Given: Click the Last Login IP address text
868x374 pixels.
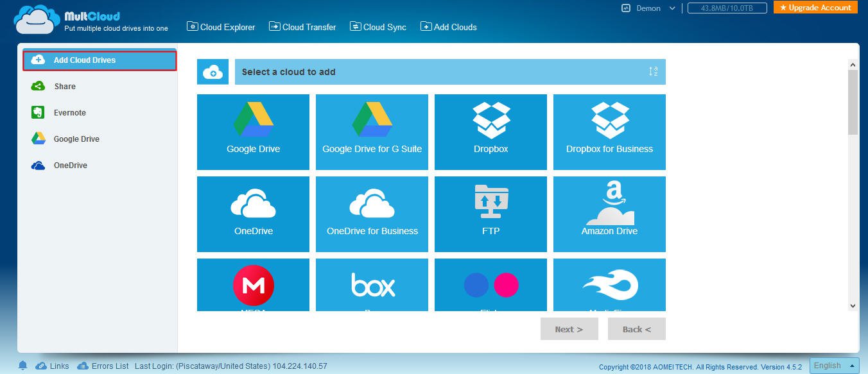Looking at the screenshot, I should (300, 366).
